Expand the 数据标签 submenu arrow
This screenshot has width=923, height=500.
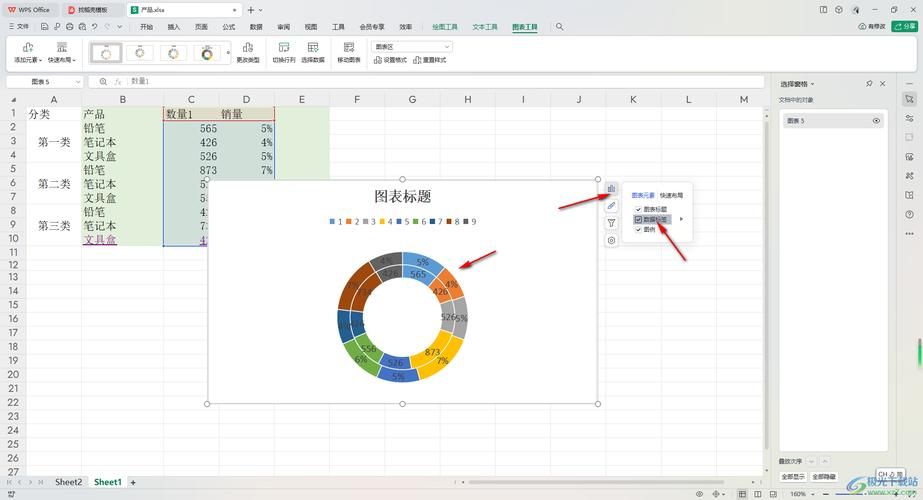(x=681, y=219)
